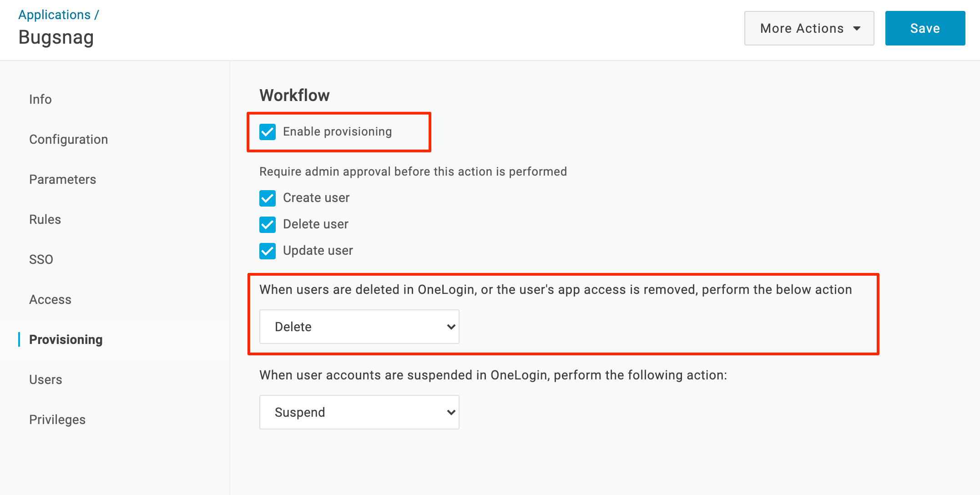
Task: Go to the Parameters tab
Action: (63, 179)
